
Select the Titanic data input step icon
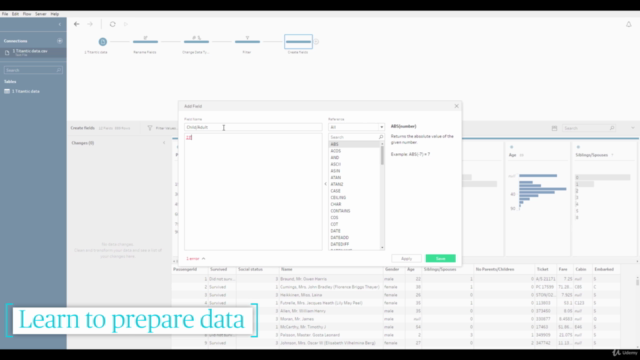click(102, 42)
